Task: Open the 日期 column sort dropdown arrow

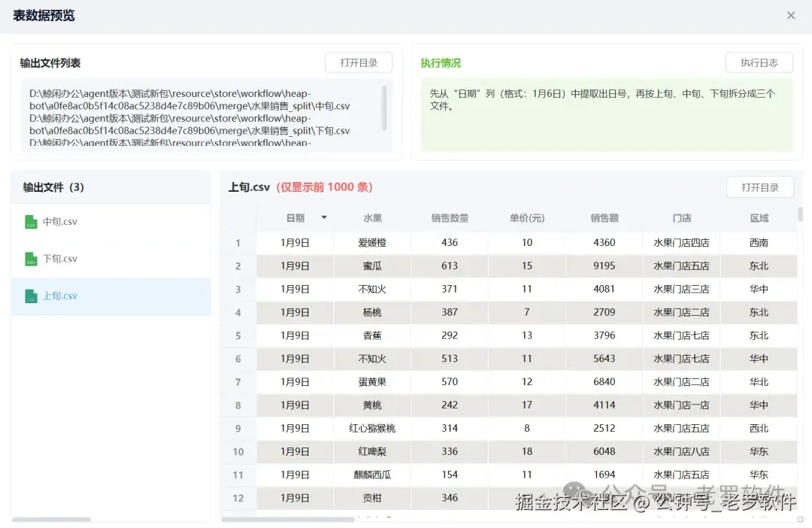Action: tap(324, 217)
